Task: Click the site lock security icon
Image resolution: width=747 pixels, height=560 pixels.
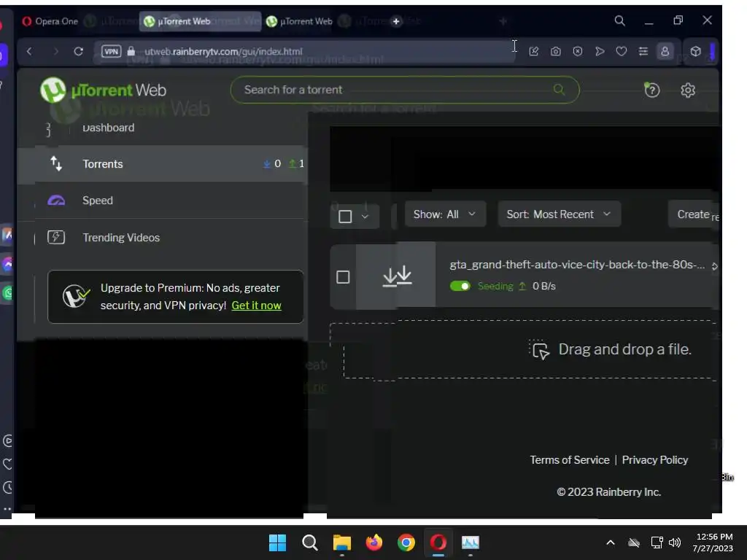Action: click(131, 51)
